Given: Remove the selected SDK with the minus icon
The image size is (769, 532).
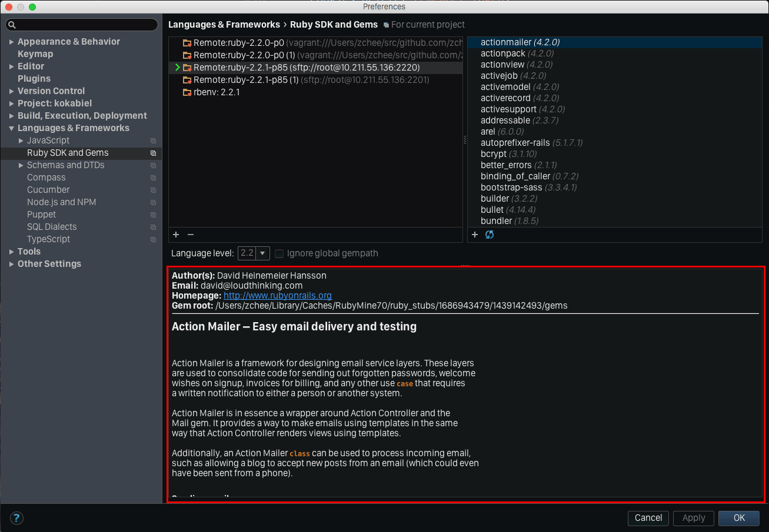Looking at the screenshot, I should pyautogui.click(x=191, y=235).
